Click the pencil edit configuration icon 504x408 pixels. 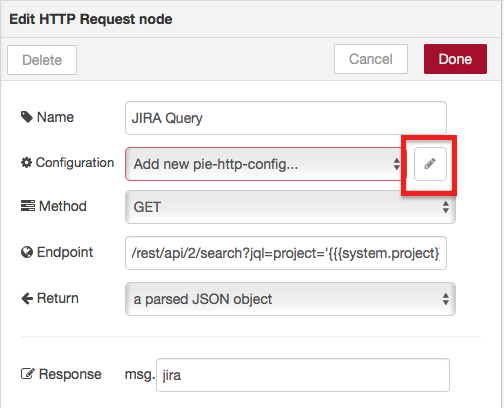[430, 164]
